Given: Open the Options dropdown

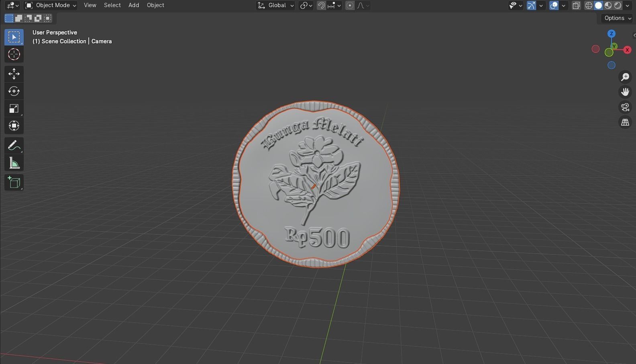Looking at the screenshot, I should point(617,18).
